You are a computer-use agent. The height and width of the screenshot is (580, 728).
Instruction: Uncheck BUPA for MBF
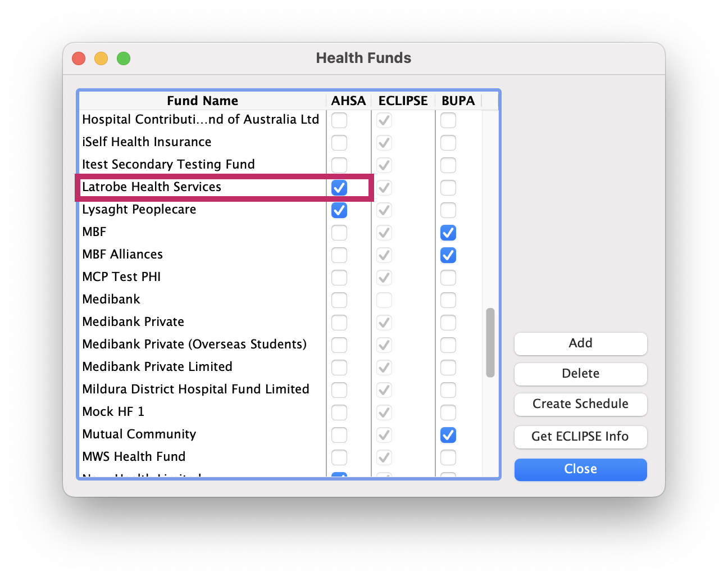(x=448, y=233)
